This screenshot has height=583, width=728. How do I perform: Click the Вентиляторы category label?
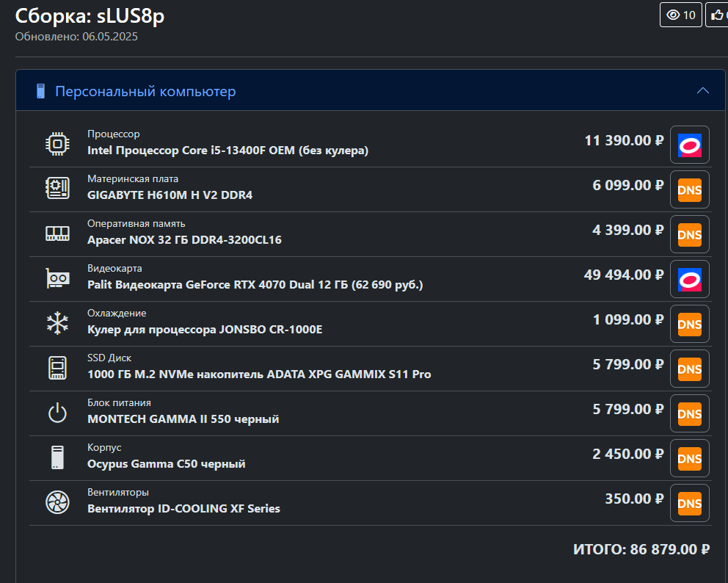pyautogui.click(x=118, y=493)
